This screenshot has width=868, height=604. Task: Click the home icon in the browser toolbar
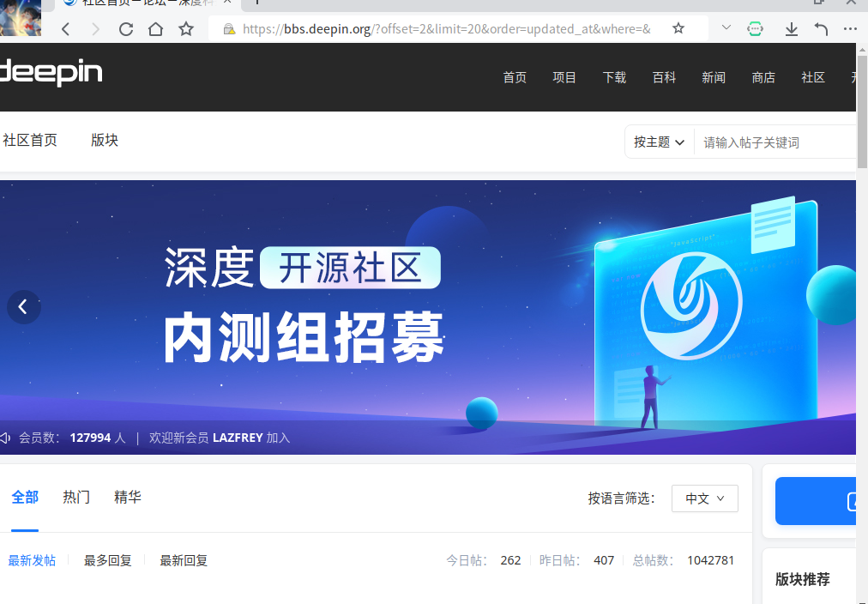[155, 28]
